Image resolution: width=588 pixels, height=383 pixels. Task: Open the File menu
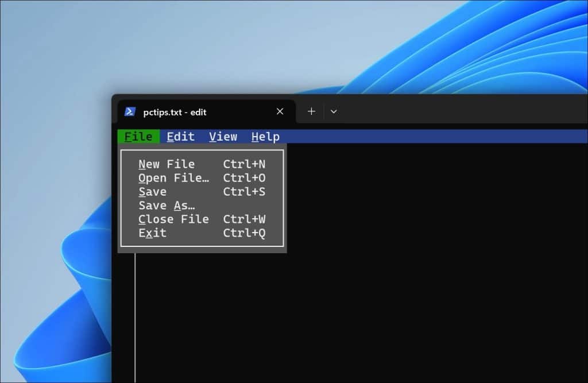click(138, 137)
